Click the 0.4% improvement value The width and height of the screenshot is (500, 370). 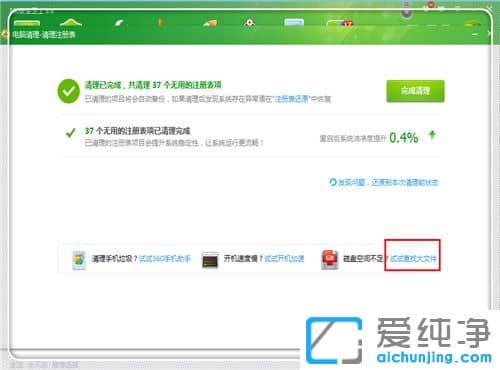(x=404, y=137)
